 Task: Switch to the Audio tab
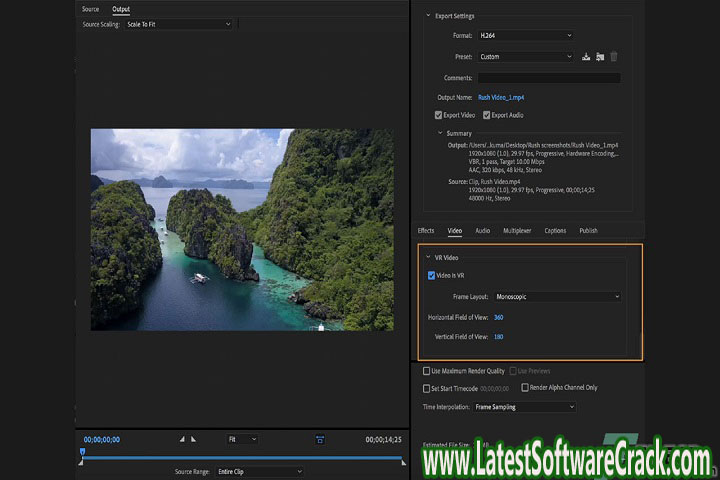coord(482,231)
